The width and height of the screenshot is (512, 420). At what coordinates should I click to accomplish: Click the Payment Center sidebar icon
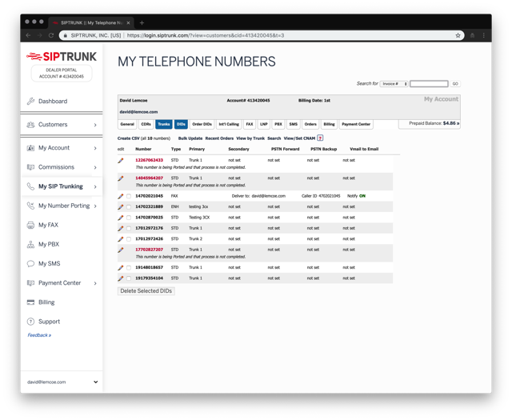(30, 283)
